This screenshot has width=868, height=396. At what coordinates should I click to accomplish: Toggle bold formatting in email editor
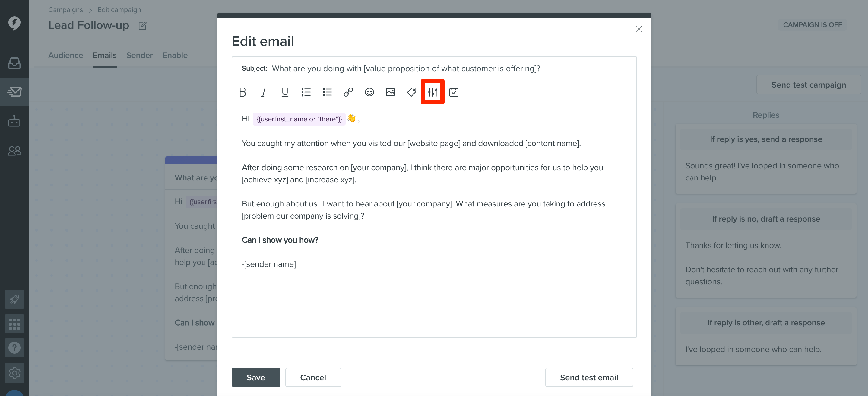(x=242, y=92)
